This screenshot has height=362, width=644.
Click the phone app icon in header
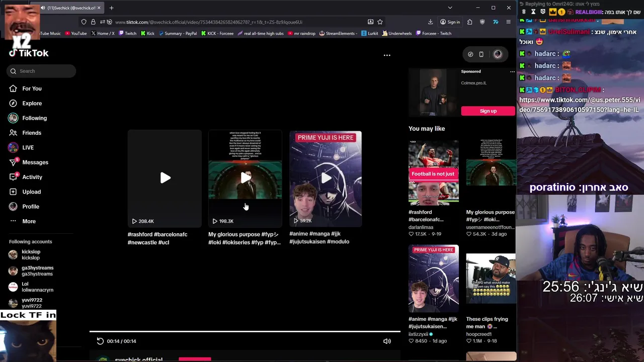(481, 54)
